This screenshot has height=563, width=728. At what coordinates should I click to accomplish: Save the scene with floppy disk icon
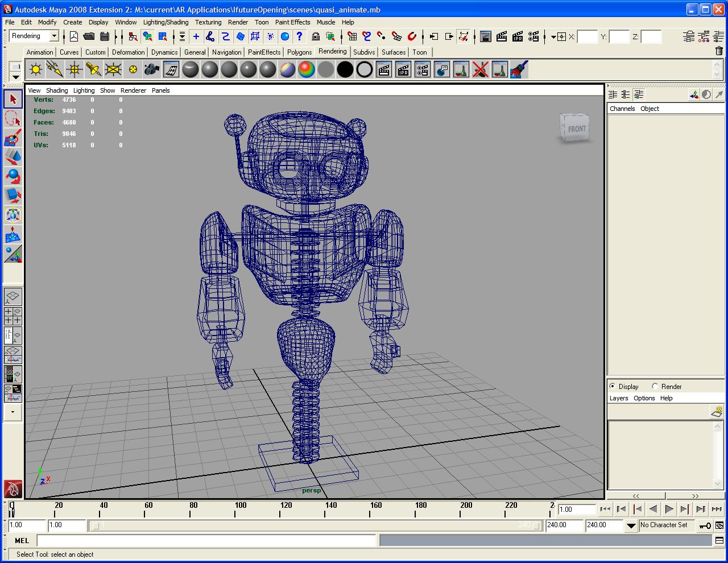[105, 36]
